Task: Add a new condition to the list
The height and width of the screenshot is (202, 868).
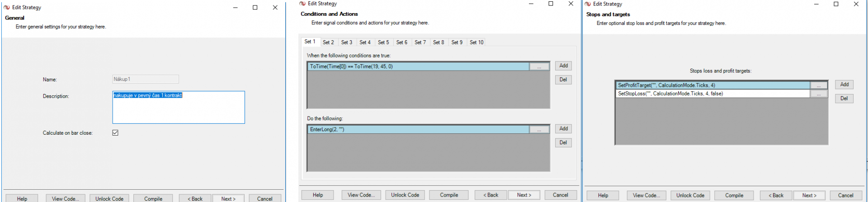Action: coord(563,66)
